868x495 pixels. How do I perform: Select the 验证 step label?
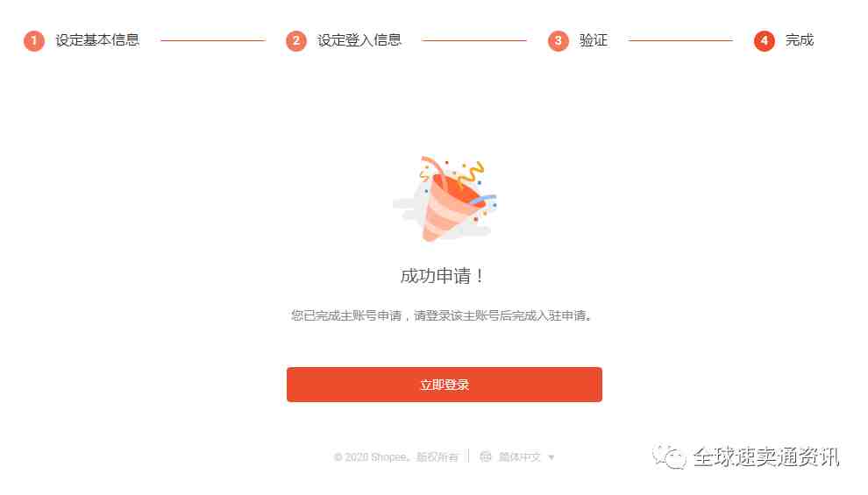594,40
